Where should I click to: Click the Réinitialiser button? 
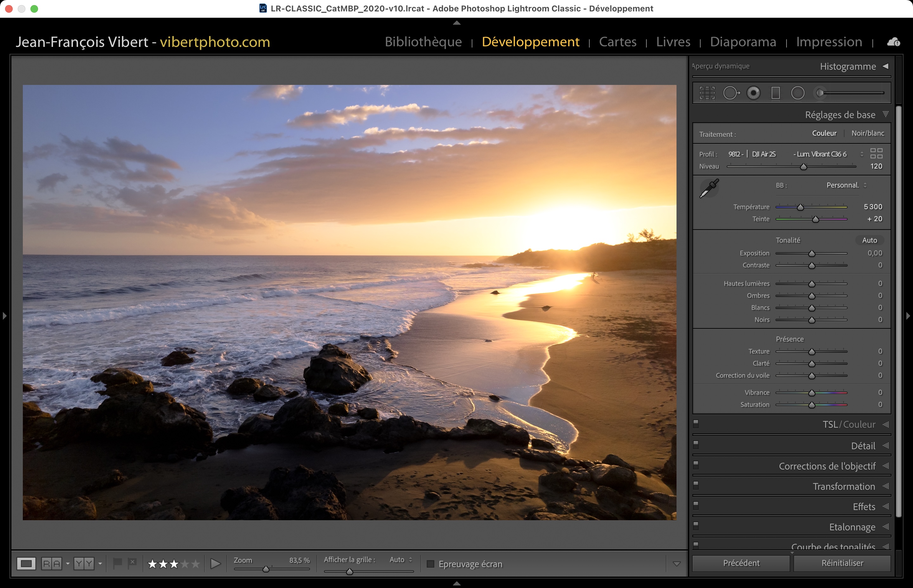(842, 563)
